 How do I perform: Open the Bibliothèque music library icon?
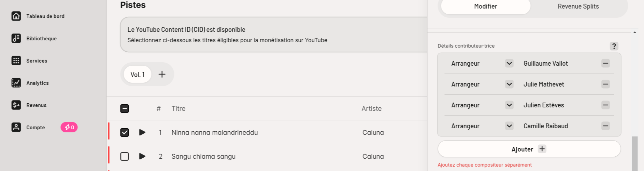[x=16, y=38]
